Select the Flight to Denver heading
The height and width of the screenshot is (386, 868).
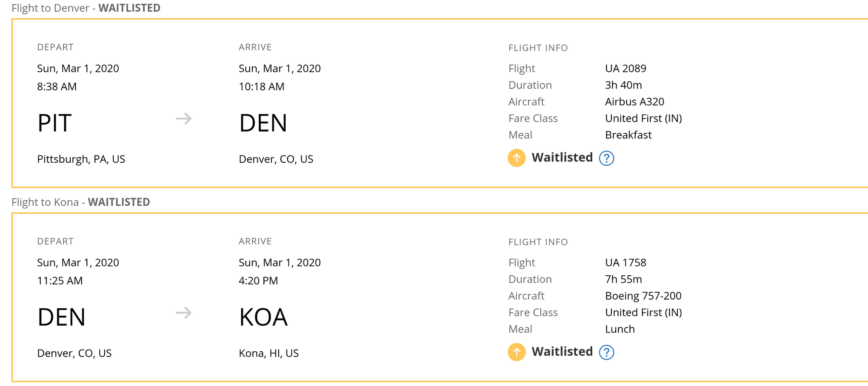coord(86,8)
